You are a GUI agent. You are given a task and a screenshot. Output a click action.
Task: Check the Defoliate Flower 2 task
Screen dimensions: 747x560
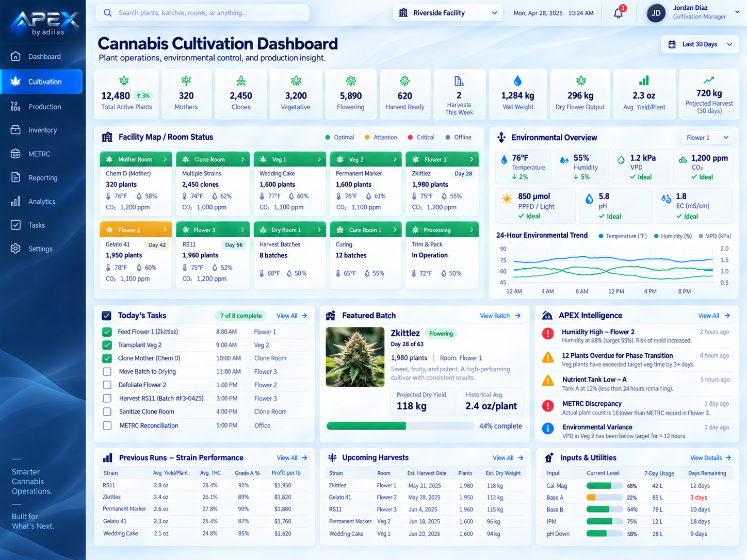(107, 385)
